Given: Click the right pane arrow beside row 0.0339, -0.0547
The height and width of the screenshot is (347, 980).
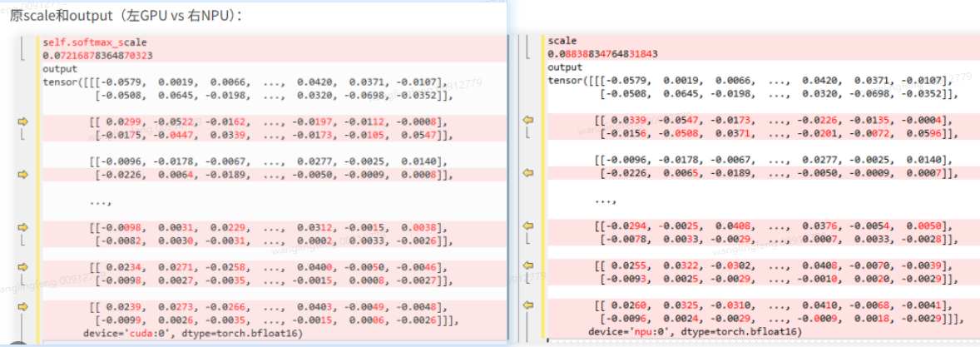Looking at the screenshot, I should (x=528, y=120).
